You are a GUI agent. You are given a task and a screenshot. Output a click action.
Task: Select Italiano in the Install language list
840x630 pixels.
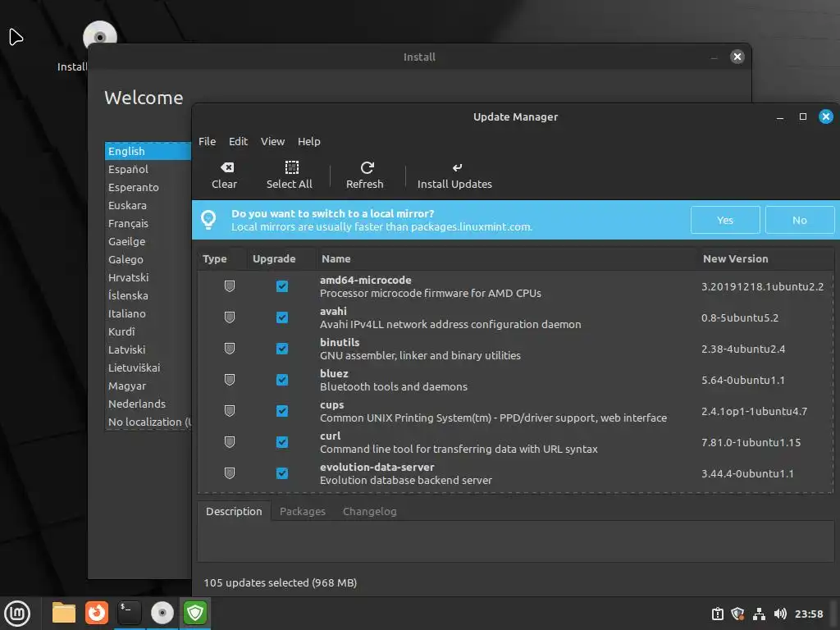(x=148, y=313)
